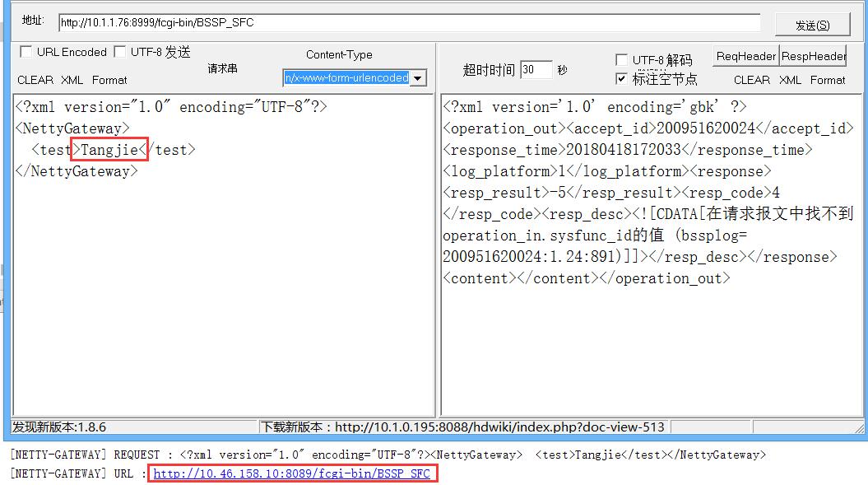The height and width of the screenshot is (485, 868).
Task: Enable the UTF-8 发送 checkbox
Action: tap(119, 52)
